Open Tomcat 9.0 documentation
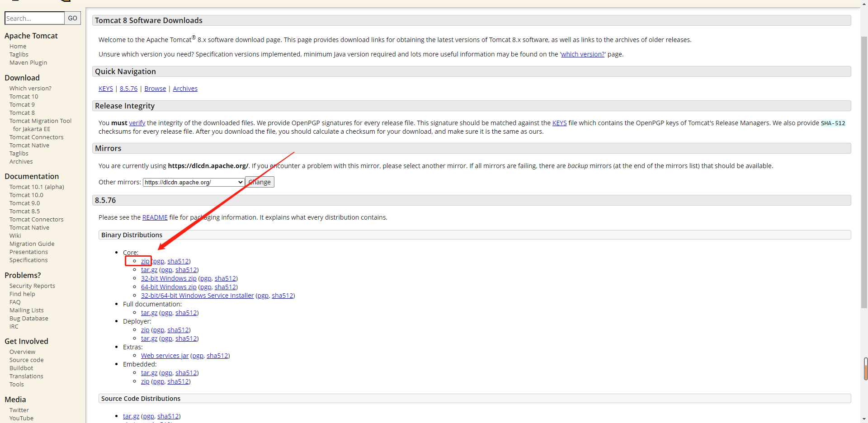868x423 pixels. (24, 203)
